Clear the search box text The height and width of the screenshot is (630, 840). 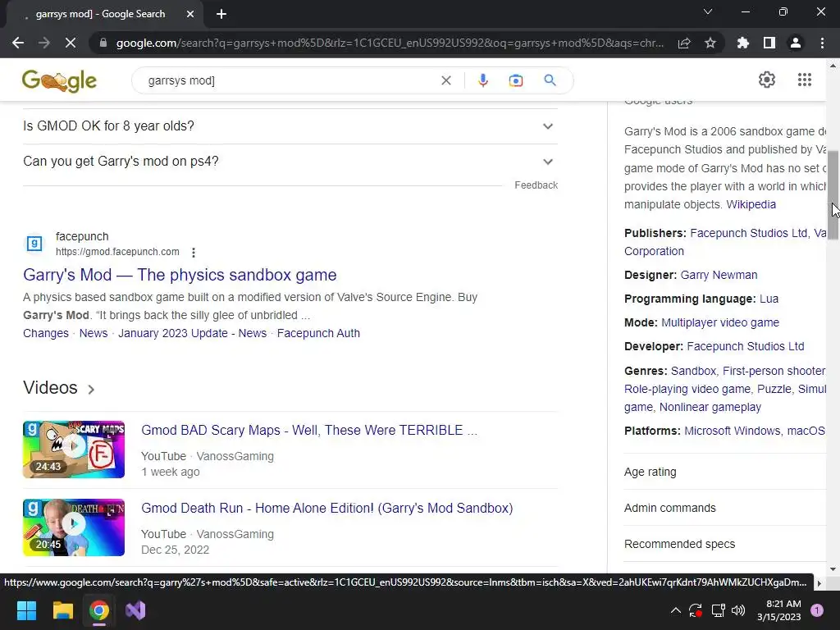(445, 80)
